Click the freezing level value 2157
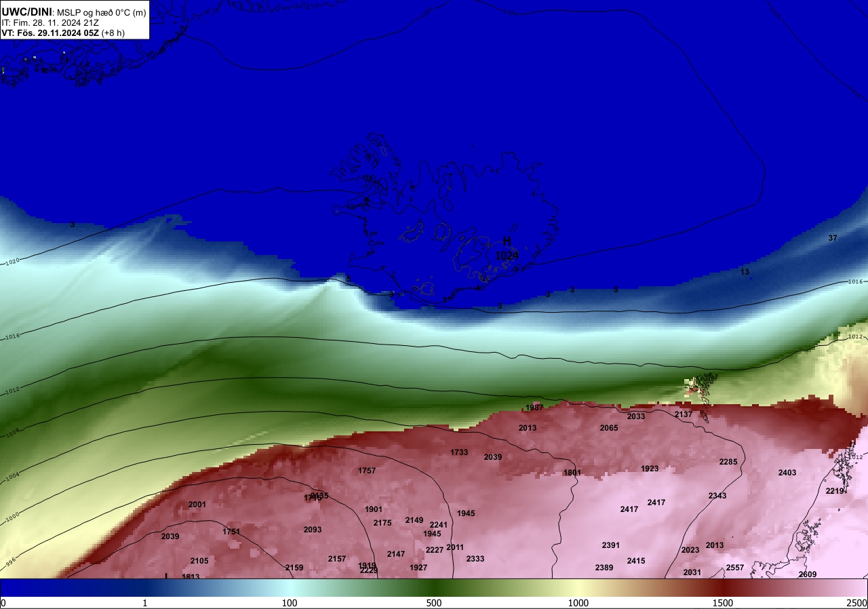Screen dimensions: 868x609 [x=337, y=559]
